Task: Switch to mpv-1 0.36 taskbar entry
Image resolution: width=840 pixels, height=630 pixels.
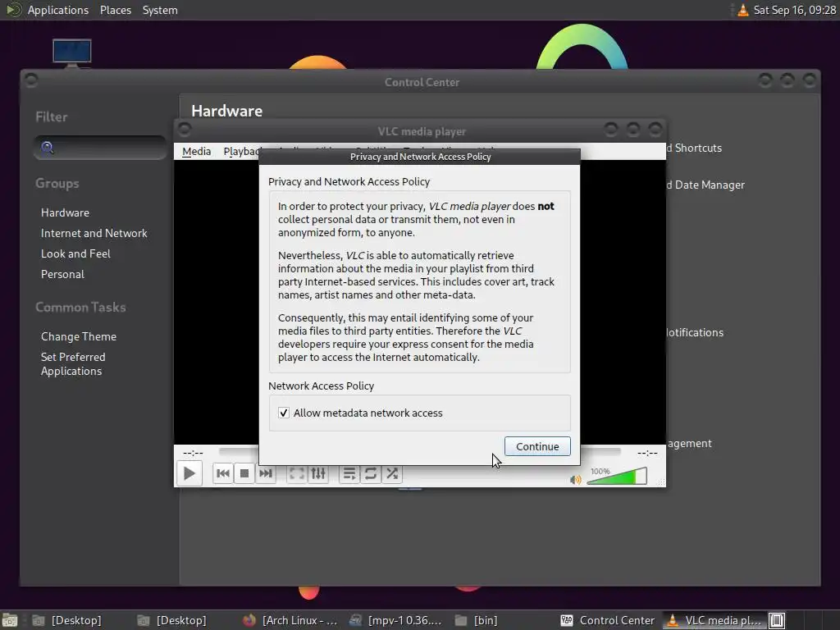Action: [x=396, y=620]
